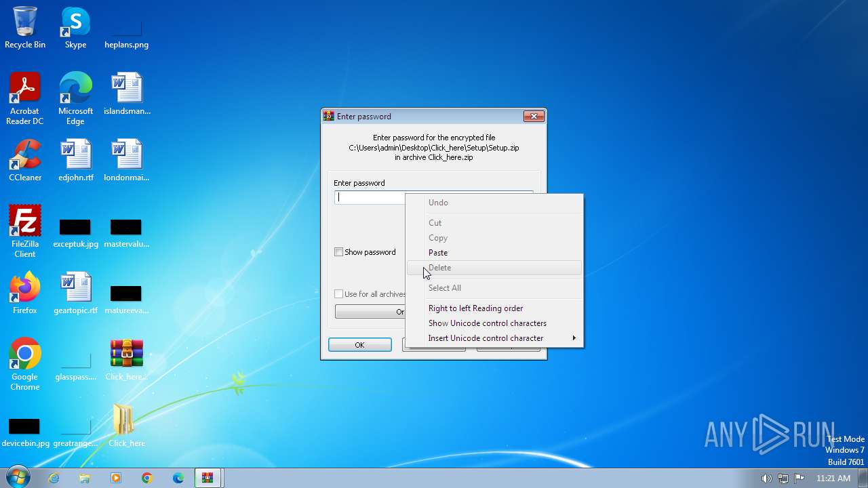Close the Enter password dialog
Viewport: 868px width, 488px height.
534,117
